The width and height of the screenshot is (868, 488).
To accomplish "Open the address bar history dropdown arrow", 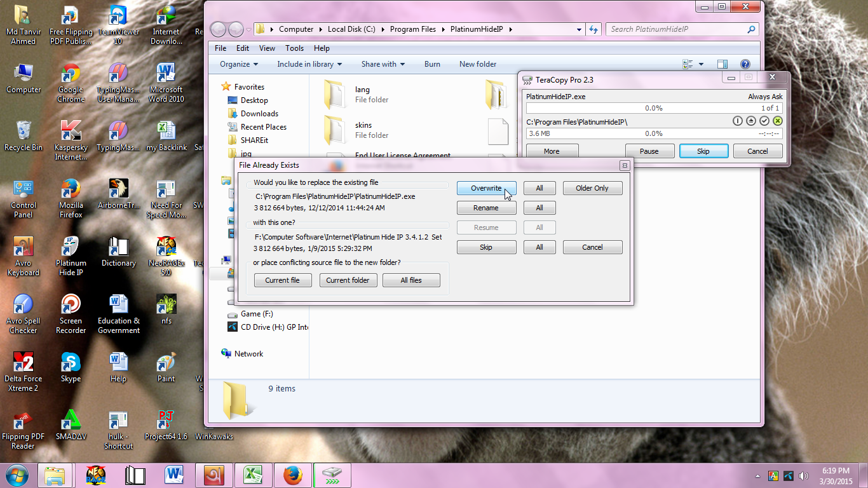I will 579,29.
